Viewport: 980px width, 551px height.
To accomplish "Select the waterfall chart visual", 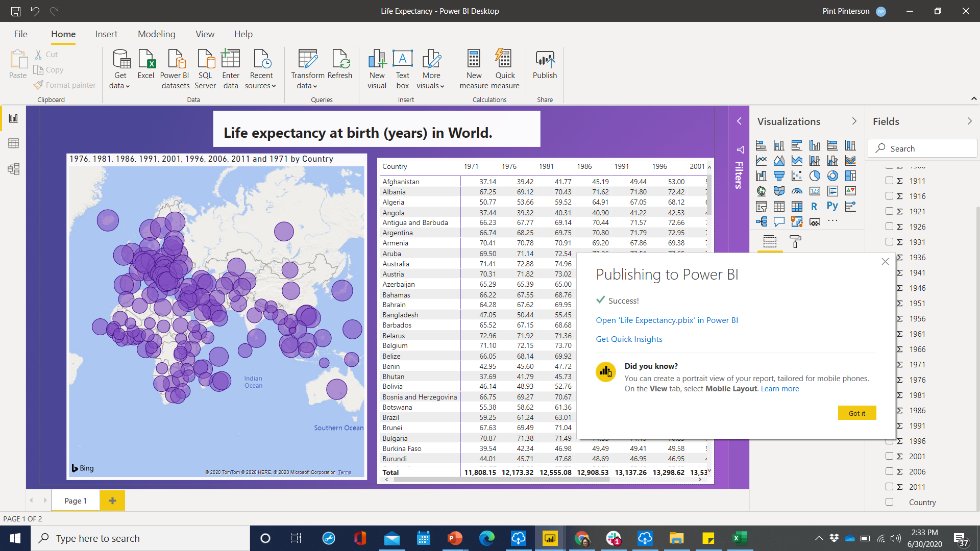I will coord(761,176).
